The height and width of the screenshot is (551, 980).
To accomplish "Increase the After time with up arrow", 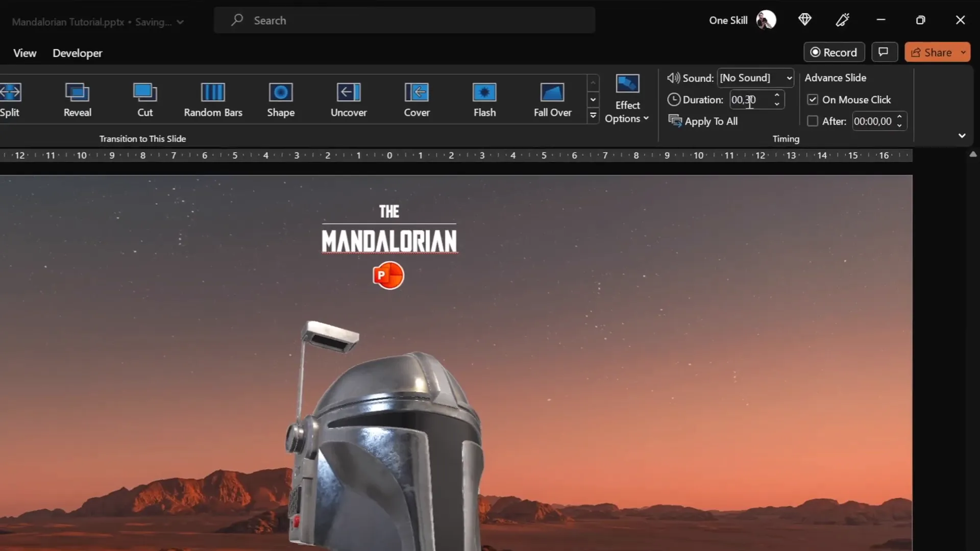I will click(899, 117).
